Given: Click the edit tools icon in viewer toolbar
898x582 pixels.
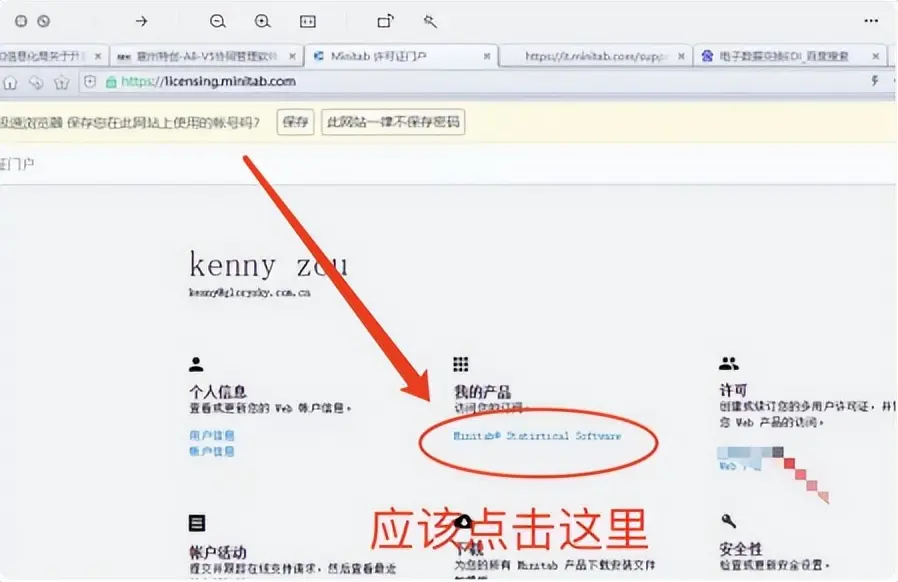Looking at the screenshot, I should click(430, 21).
